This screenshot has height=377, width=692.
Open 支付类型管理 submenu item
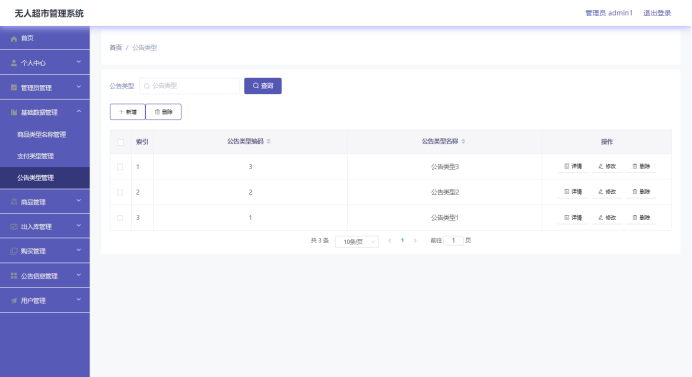point(45,156)
